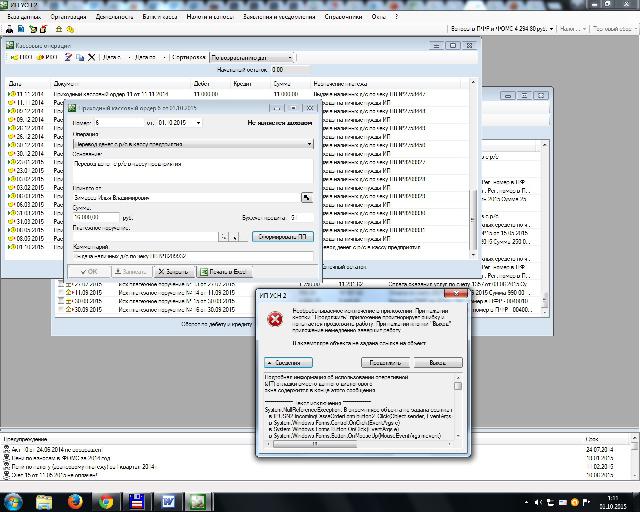Image resolution: width=640 pixels, height=512 pixels.
Task: Click the 'Основание' text area
Action: pyautogui.click(x=193, y=171)
